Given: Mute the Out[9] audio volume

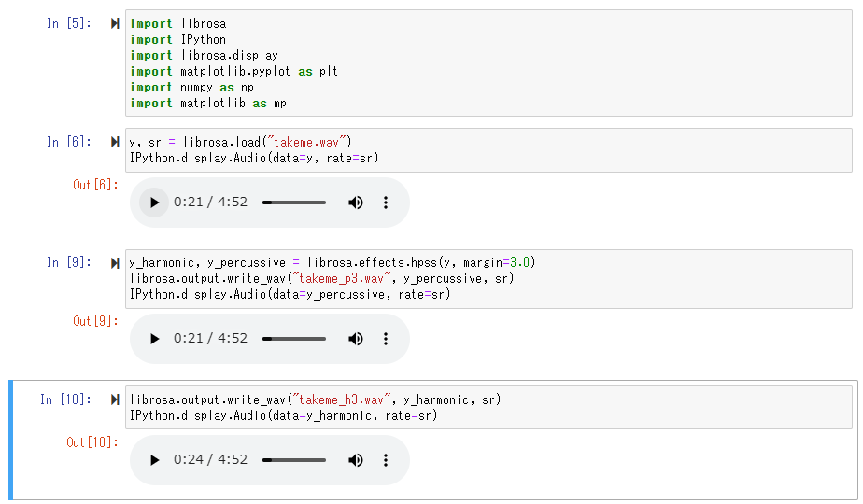Looking at the screenshot, I should point(356,339).
